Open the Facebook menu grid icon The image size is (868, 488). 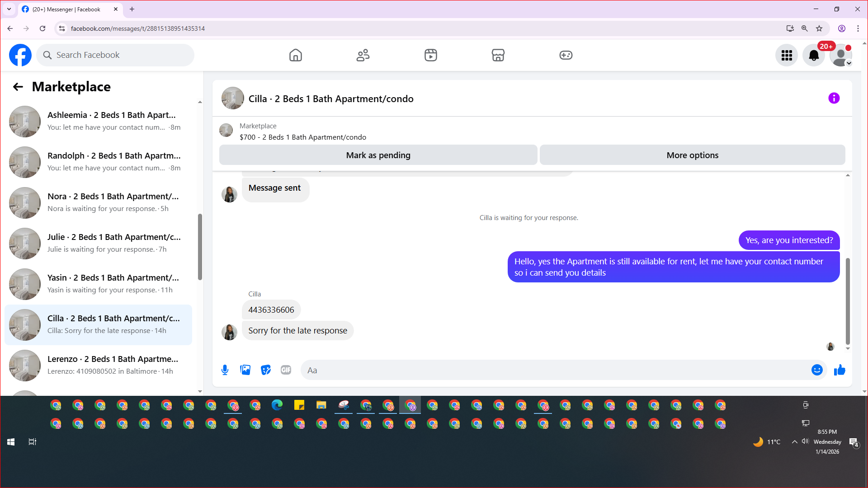tap(787, 55)
